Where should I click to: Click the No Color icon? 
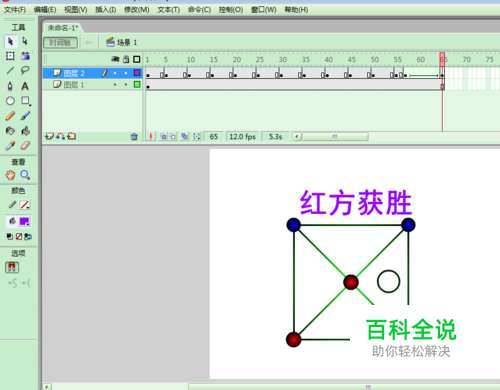coord(19,237)
